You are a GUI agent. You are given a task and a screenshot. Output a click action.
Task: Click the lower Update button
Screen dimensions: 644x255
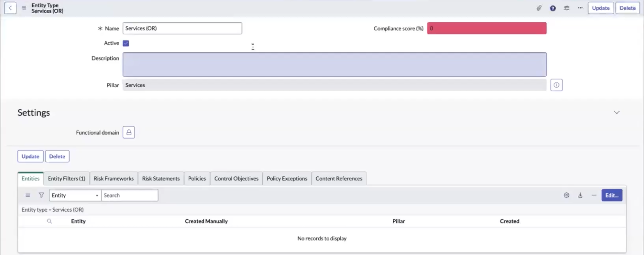tap(31, 156)
